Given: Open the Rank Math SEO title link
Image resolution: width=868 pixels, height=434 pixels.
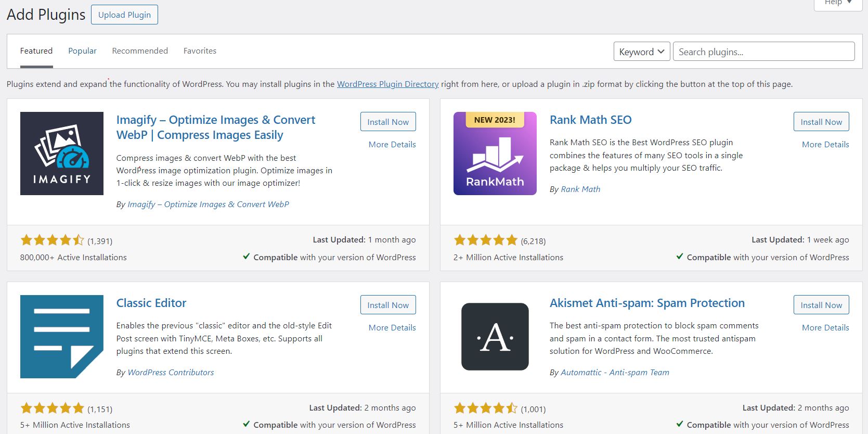Looking at the screenshot, I should [591, 120].
